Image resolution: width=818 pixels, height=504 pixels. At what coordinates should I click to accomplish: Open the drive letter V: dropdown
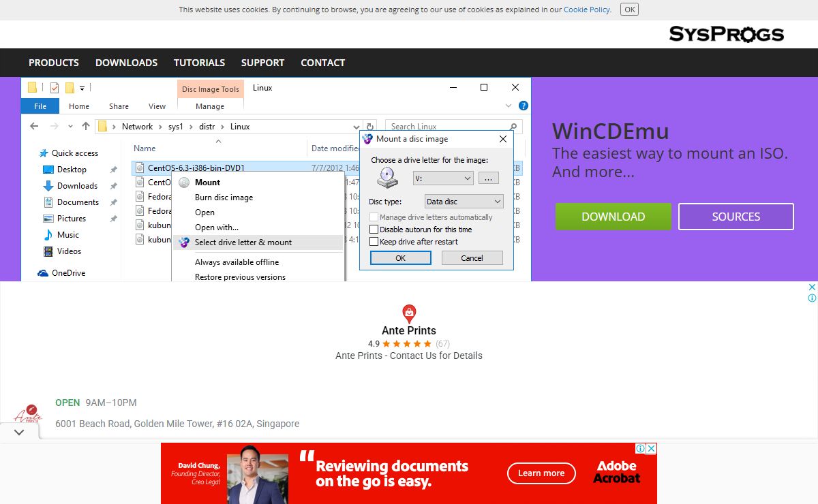click(x=443, y=178)
